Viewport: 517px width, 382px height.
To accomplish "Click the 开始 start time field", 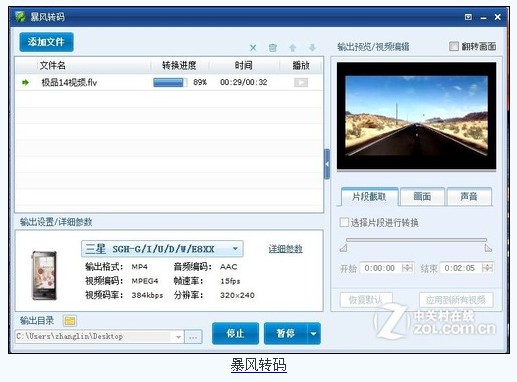I will tap(380, 268).
